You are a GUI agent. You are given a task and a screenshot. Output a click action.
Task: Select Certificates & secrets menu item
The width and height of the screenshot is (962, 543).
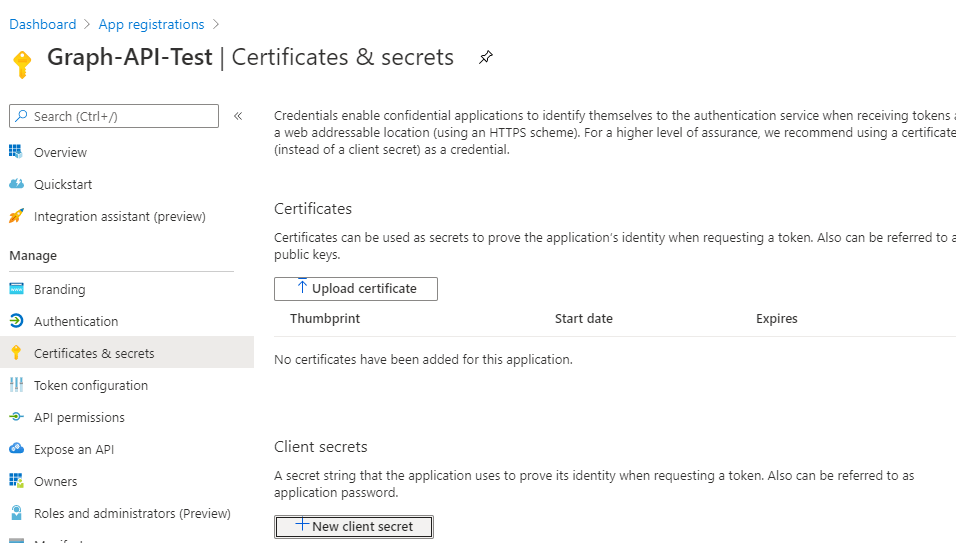pyautogui.click(x=127, y=353)
